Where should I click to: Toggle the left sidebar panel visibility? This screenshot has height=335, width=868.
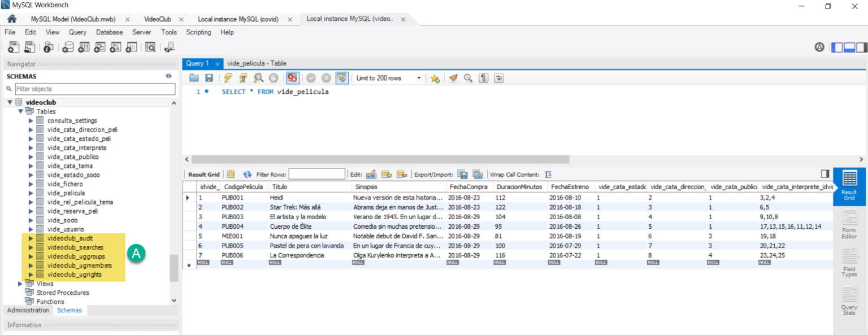[x=837, y=47]
